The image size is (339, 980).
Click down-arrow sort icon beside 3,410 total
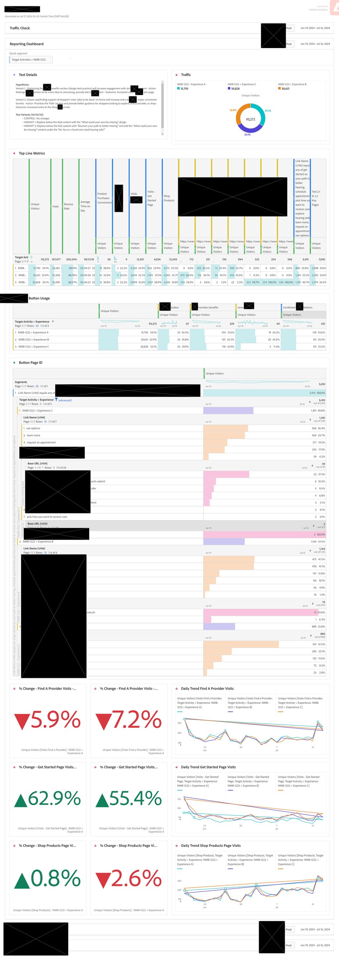(310, 402)
